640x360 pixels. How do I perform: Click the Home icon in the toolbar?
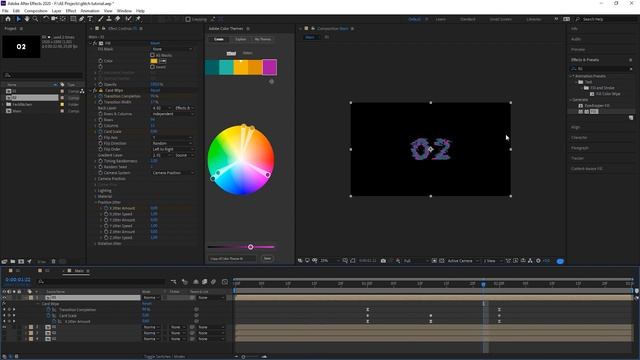click(x=8, y=19)
